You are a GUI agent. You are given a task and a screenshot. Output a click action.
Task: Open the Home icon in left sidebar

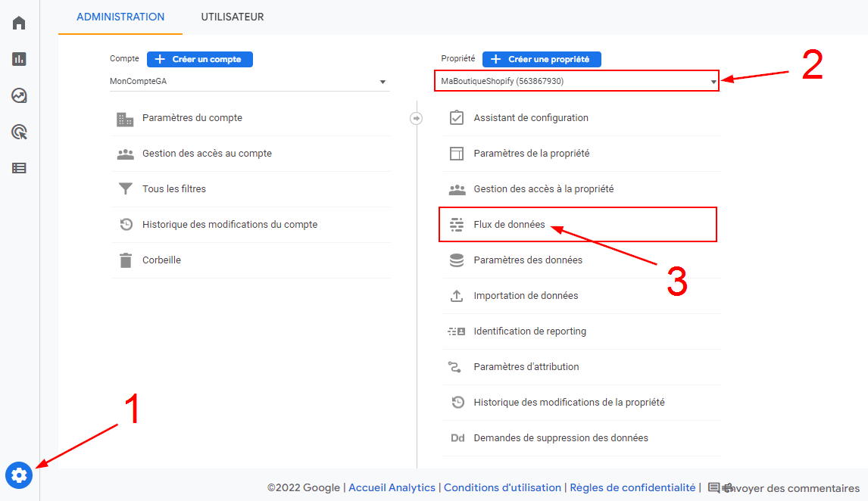19,23
